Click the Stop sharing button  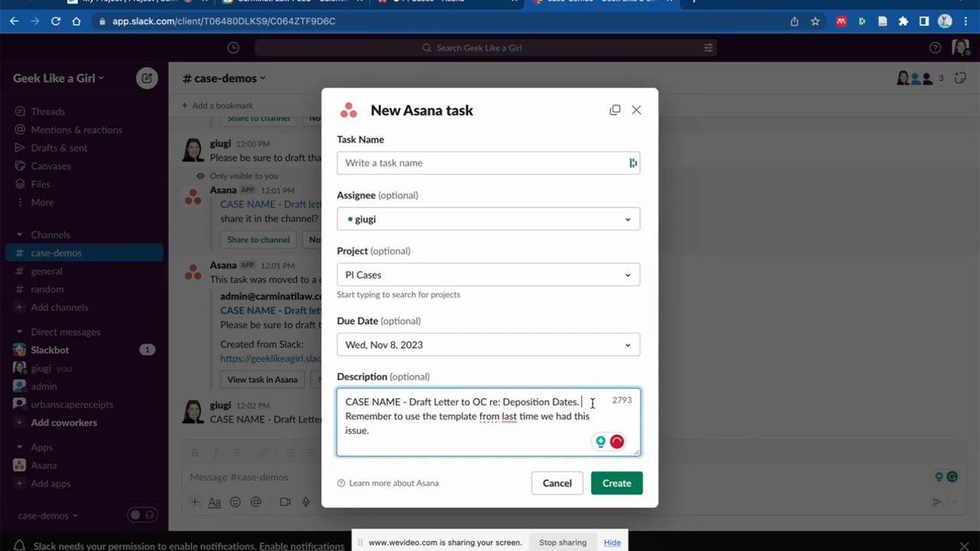(563, 543)
